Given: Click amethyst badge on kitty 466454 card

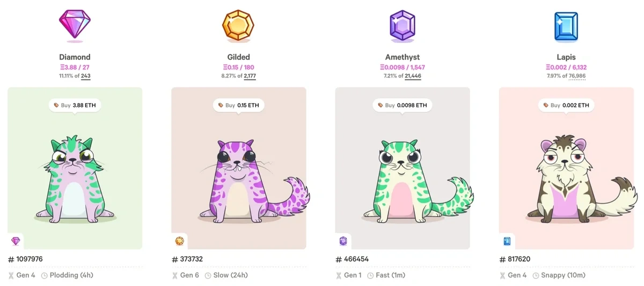Looking at the screenshot, I should click(343, 241).
